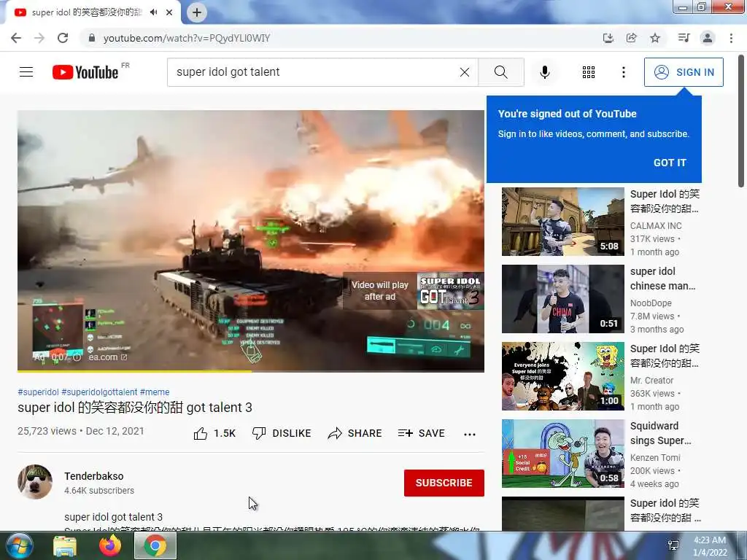Click the DISLIKE thumbs down button
The width and height of the screenshot is (747, 560).
point(281,433)
